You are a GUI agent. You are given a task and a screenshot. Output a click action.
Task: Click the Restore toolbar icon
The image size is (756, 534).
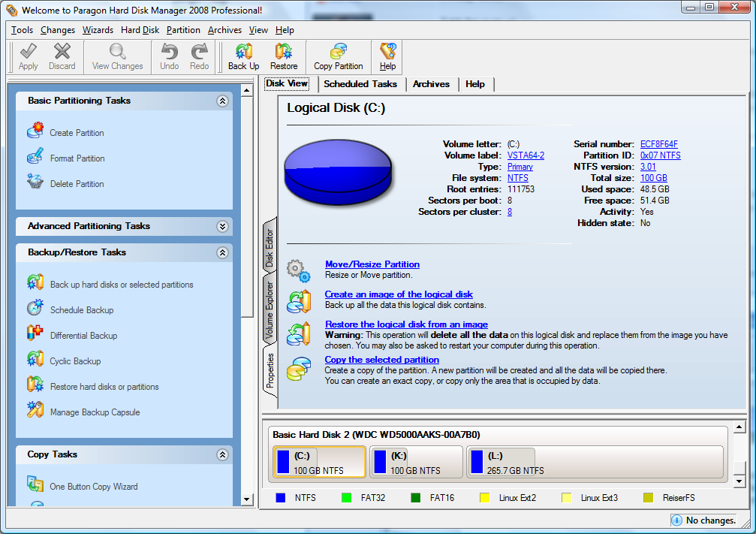284,52
